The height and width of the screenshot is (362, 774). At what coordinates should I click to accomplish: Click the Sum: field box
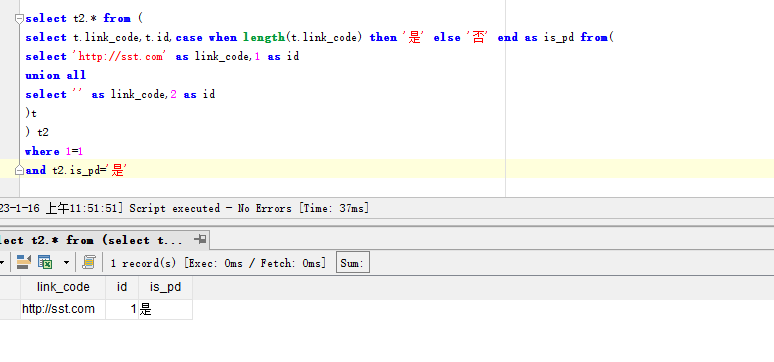(352, 263)
